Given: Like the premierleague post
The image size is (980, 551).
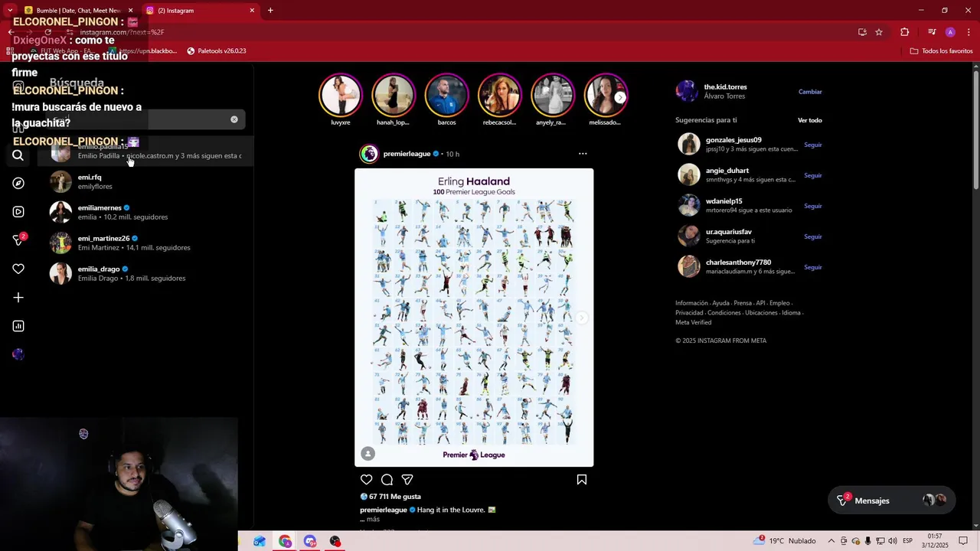Looking at the screenshot, I should point(367,480).
